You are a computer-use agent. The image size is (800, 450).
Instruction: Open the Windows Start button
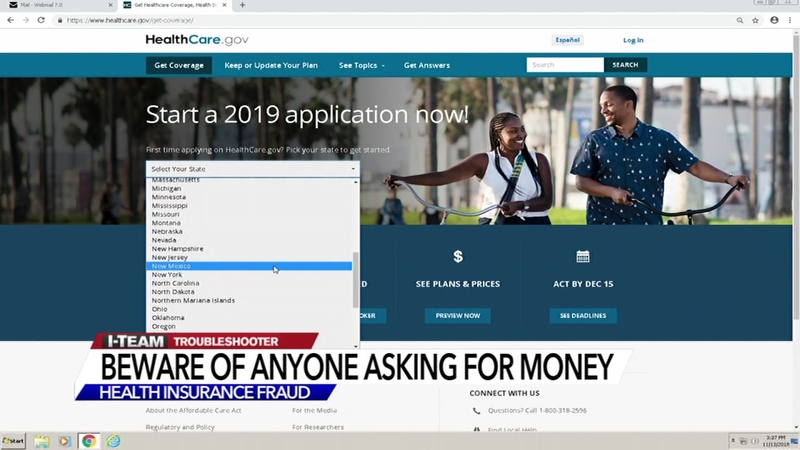[x=13, y=441]
